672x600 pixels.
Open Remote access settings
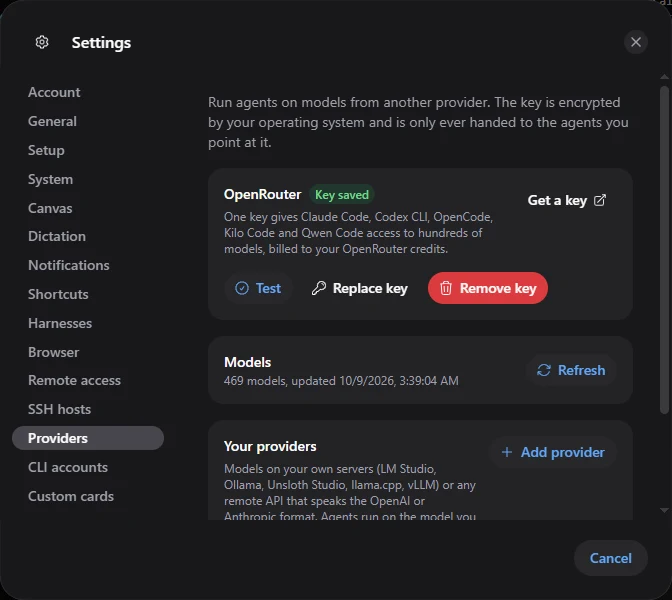(x=75, y=381)
